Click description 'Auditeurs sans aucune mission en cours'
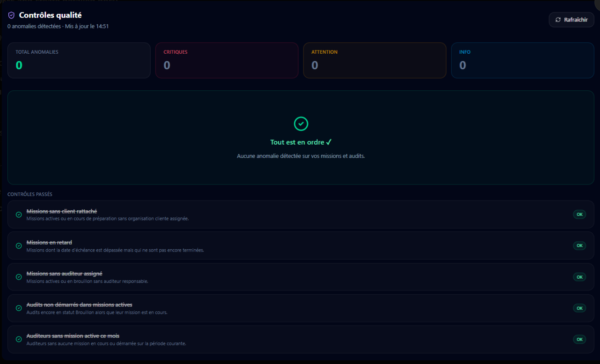 [106, 344]
